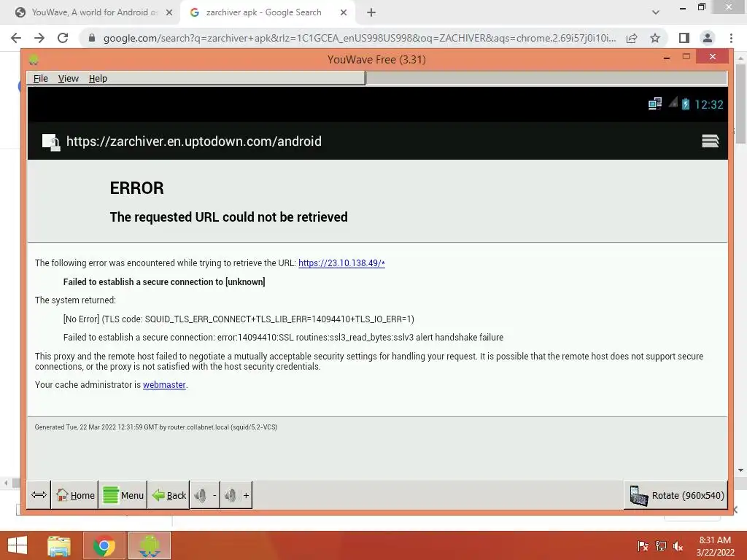Screen dimensions: 747x560
Task: Click the webmaster link
Action: pos(164,385)
